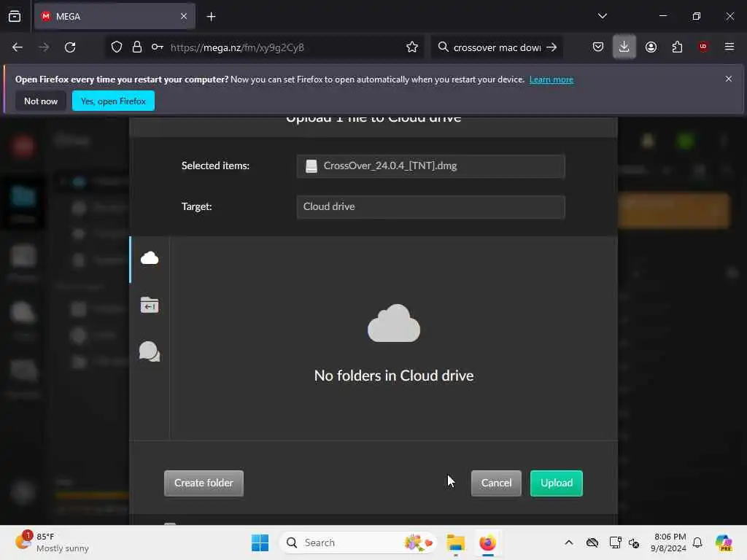Dismiss the prompt with Not now

coord(41,101)
